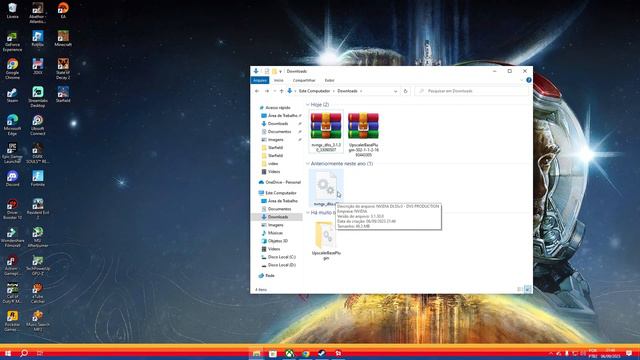Open TechPowerUp GPU-Z desktop shortcut
Image resolution: width=640 pixels, height=360 pixels.
(38, 265)
